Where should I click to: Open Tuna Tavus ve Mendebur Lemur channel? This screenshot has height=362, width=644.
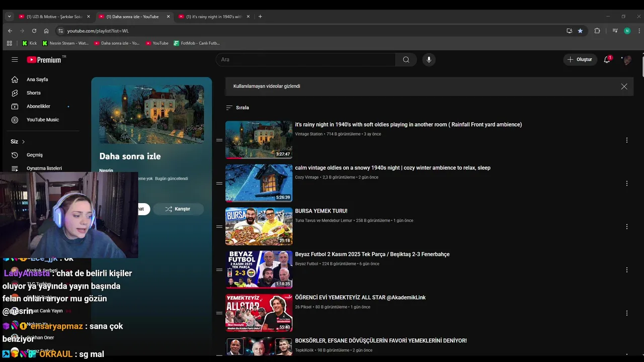pyautogui.click(x=324, y=221)
